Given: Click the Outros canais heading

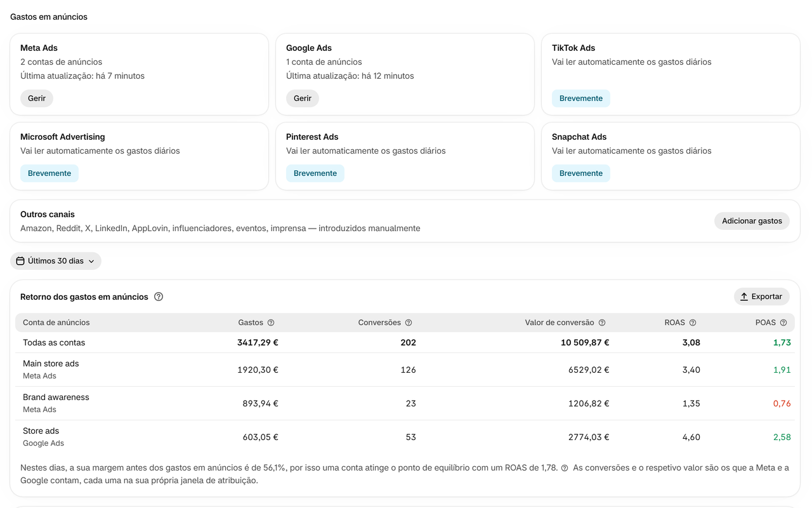Looking at the screenshot, I should click(48, 215).
